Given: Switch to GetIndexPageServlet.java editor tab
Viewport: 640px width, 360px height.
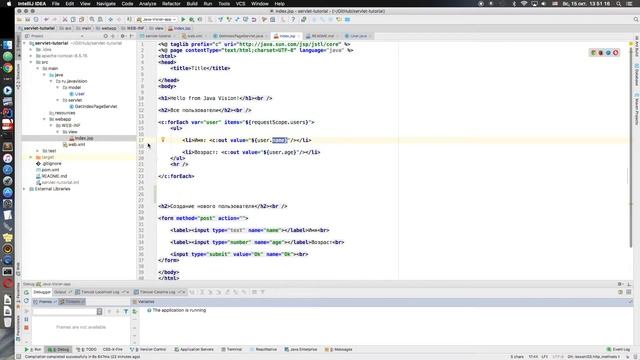Looking at the screenshot, I should (241, 36).
